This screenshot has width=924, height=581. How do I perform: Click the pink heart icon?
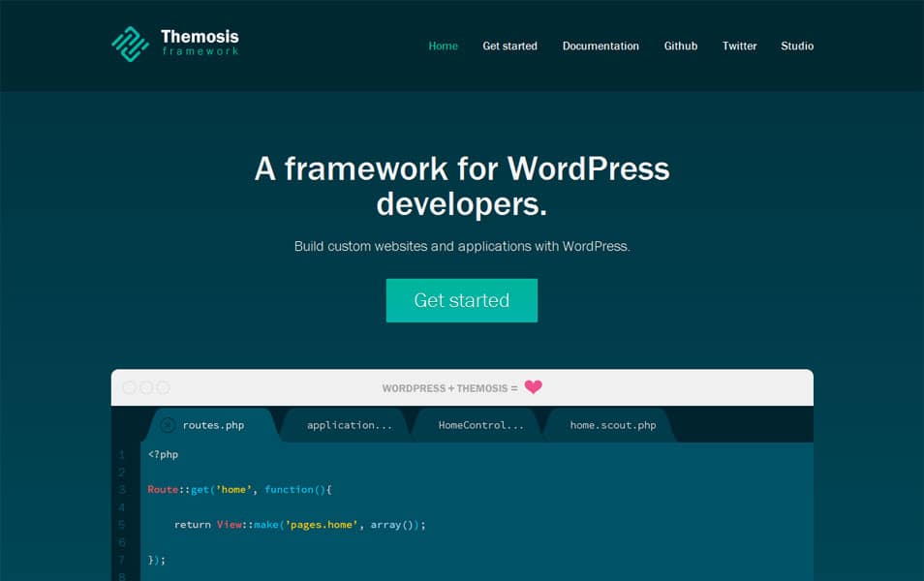click(534, 387)
